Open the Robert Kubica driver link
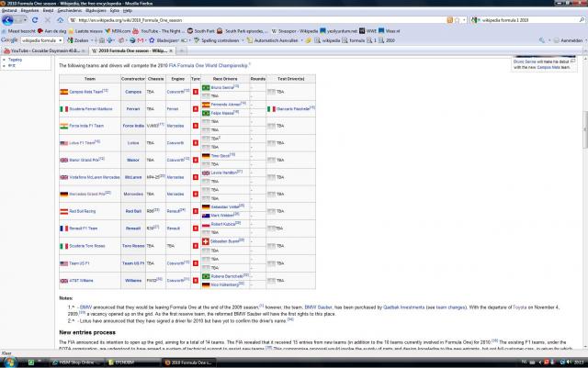This screenshot has height=368, width=588. (223, 224)
